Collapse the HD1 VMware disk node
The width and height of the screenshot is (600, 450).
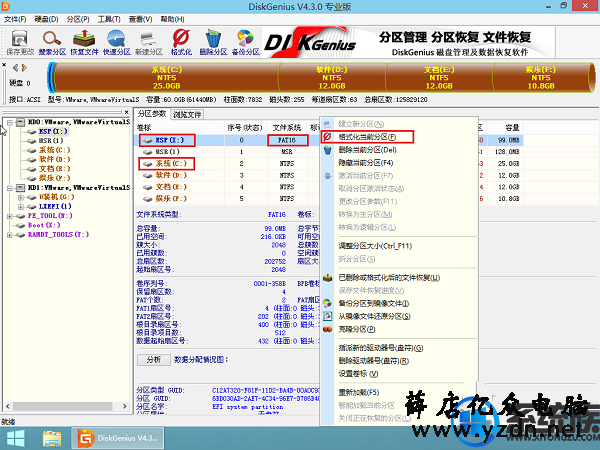pyautogui.click(x=10, y=188)
